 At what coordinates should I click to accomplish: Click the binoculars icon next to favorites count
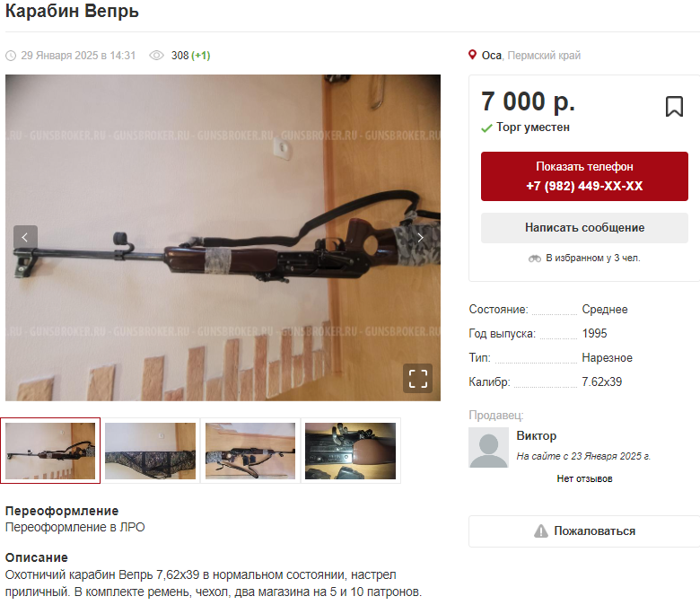(x=534, y=259)
